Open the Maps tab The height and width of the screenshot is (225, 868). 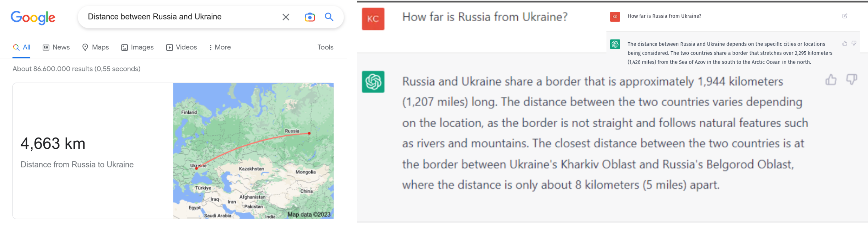[x=95, y=47]
